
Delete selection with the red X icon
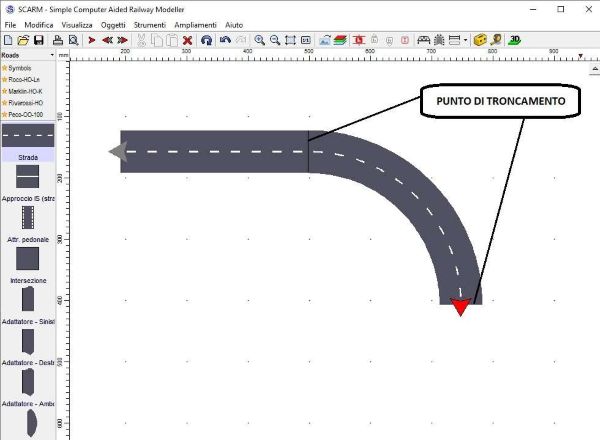tap(188, 40)
